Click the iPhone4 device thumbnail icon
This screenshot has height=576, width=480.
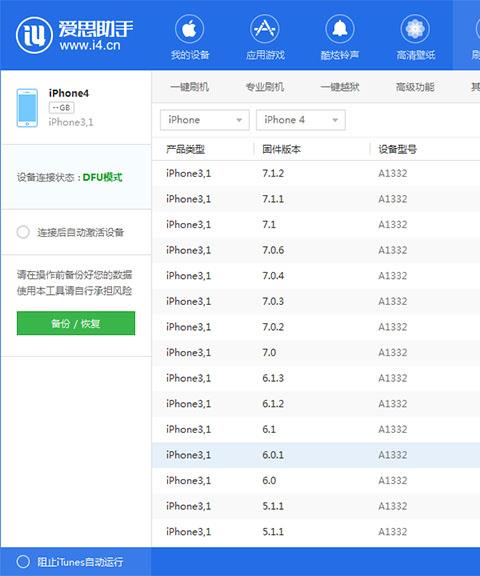(x=27, y=108)
